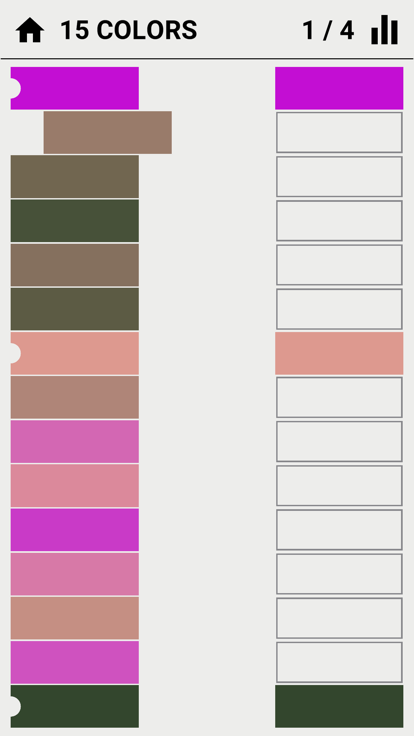This screenshot has width=414, height=736.
Task: Click the empty slot just above the salmon target
Action: [339, 309]
